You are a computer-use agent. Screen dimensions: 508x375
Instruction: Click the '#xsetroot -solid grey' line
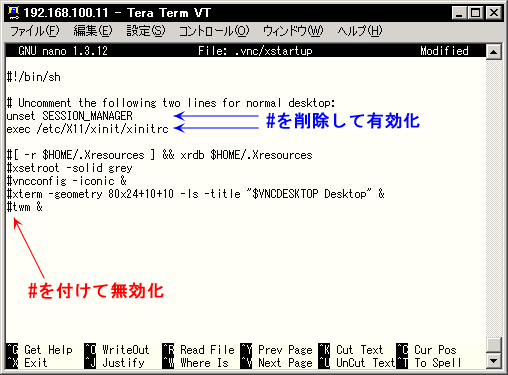pos(69,168)
